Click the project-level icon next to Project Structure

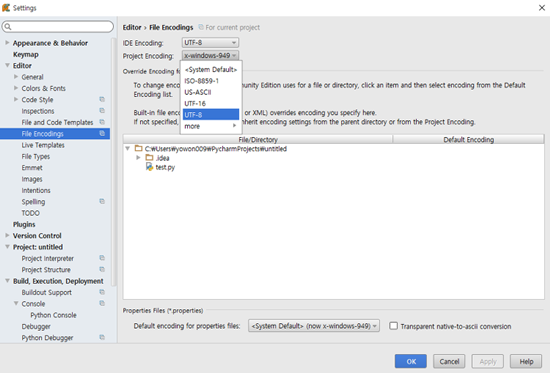pyautogui.click(x=102, y=269)
